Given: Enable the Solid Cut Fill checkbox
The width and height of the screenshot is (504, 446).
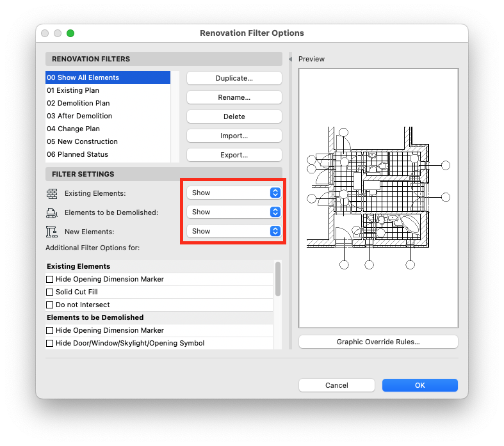Looking at the screenshot, I should pos(49,292).
